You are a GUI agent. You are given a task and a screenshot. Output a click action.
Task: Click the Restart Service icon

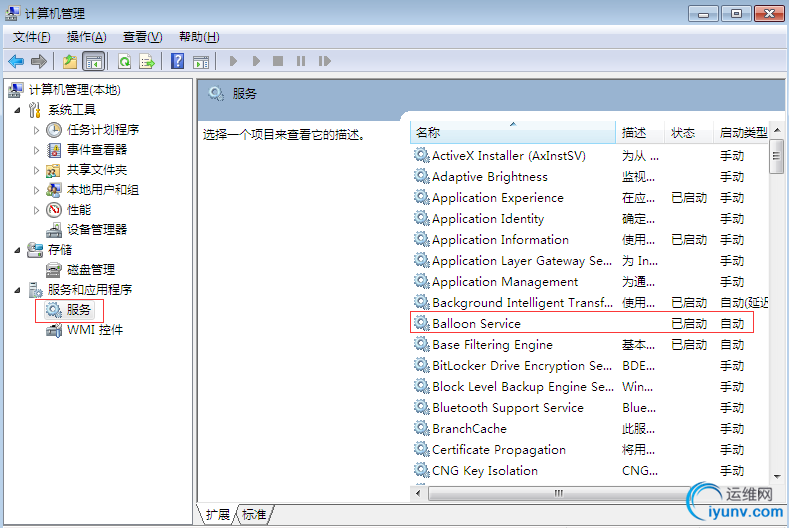(x=325, y=61)
